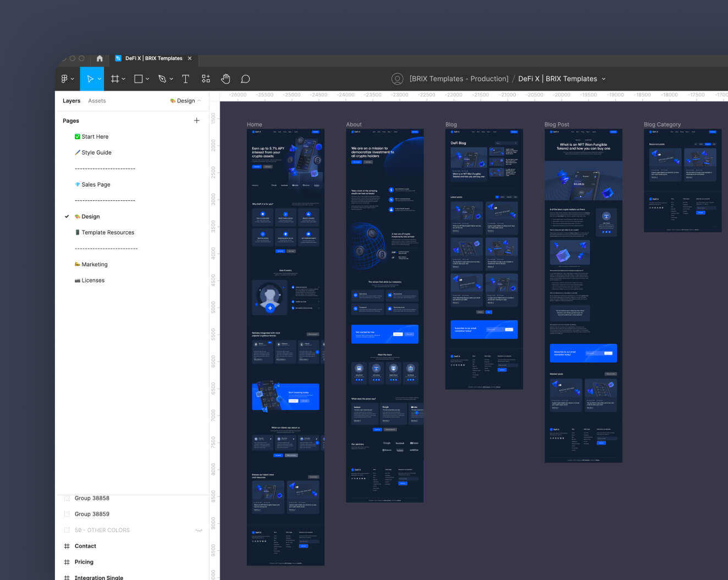Add a new page with the plus button
The image size is (728, 580).
[196, 121]
